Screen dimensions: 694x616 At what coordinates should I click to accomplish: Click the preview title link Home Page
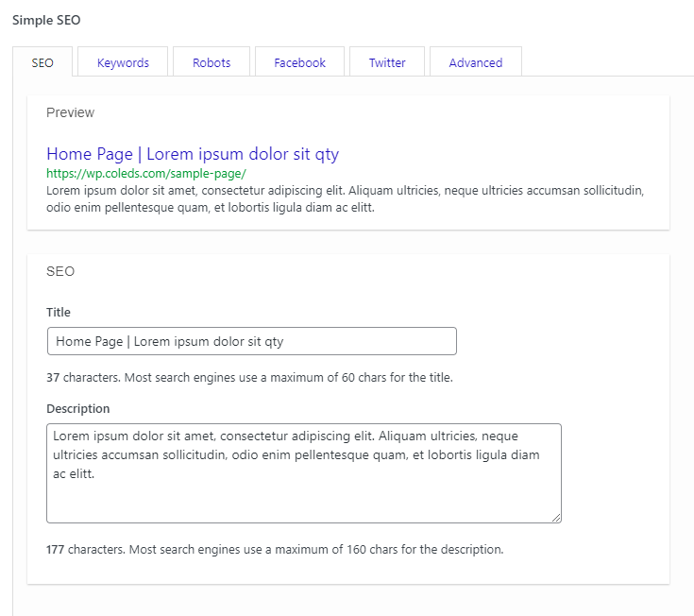(x=193, y=154)
